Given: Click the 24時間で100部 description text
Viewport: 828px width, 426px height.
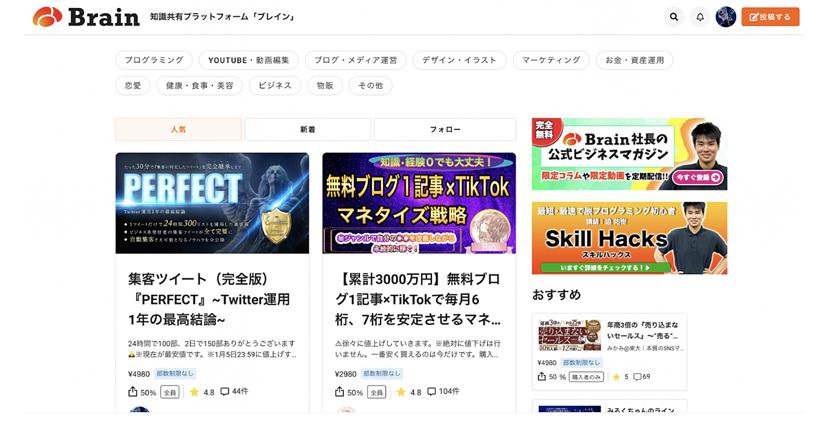Looking at the screenshot, I should click(x=212, y=349).
